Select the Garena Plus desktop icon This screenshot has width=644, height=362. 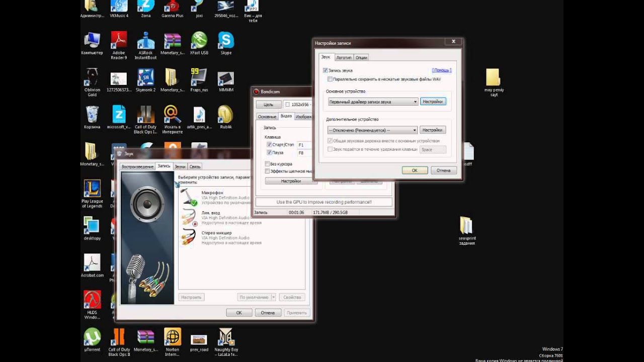pos(173,9)
